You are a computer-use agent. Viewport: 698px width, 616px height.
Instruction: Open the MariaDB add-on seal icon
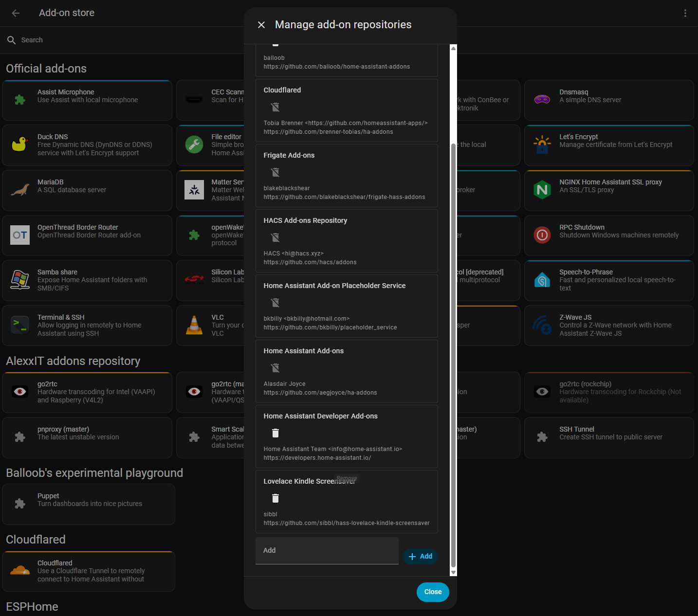20,190
